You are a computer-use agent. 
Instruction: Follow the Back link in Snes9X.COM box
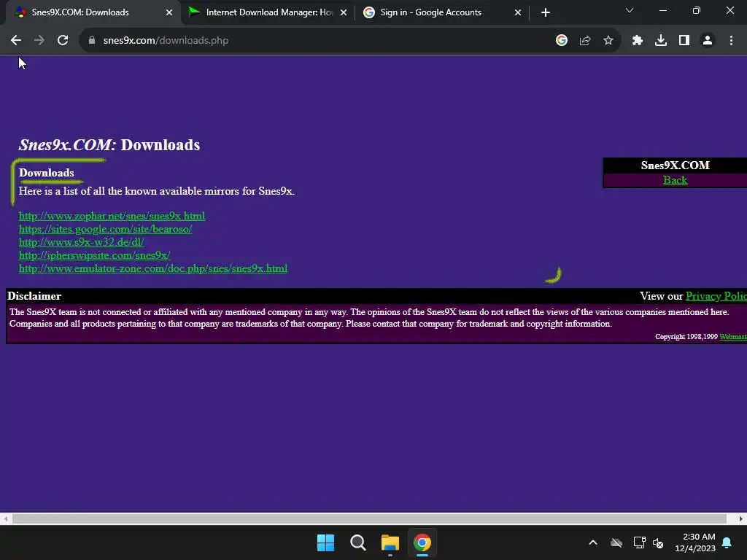(x=675, y=180)
